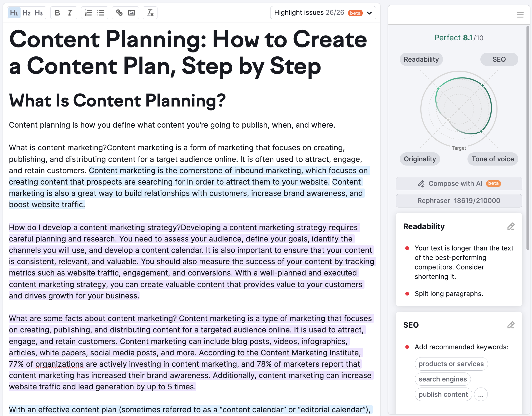Apply H3 heading format
This screenshot has width=532, height=416.
[x=39, y=13]
